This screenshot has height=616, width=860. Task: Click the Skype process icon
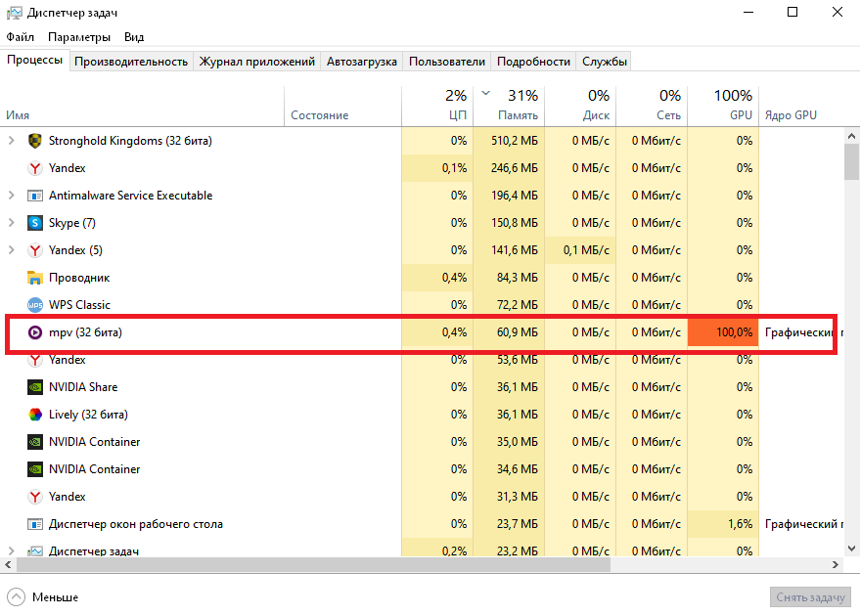click(35, 223)
